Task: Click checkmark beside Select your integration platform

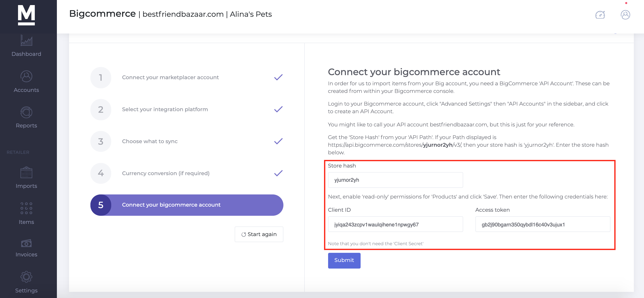Action: tap(278, 109)
